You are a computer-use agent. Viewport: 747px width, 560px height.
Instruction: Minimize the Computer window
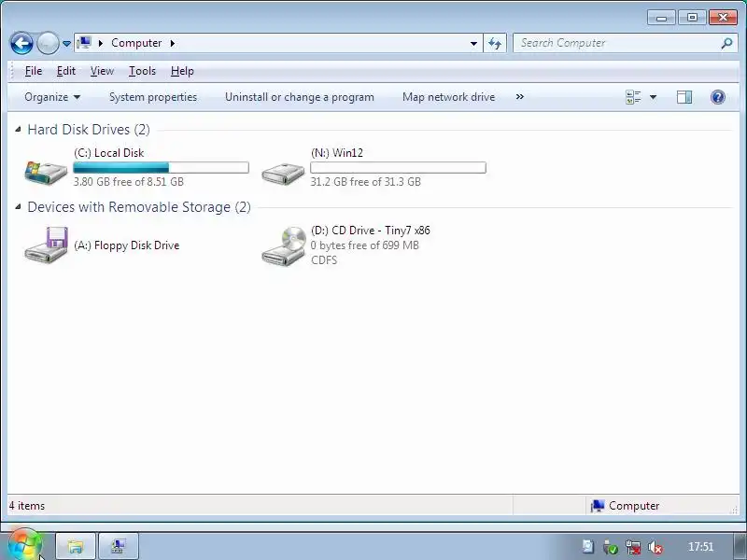(662, 18)
